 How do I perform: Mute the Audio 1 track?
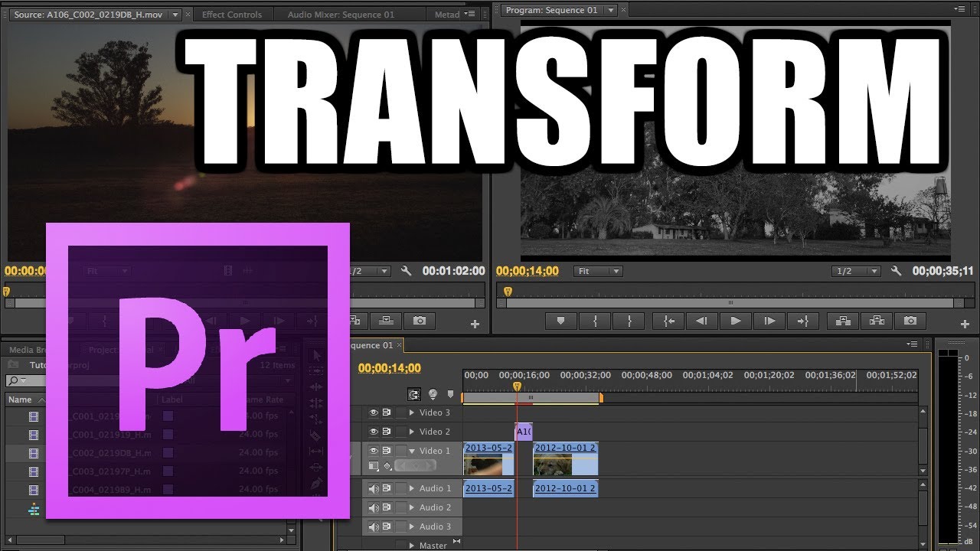[374, 488]
